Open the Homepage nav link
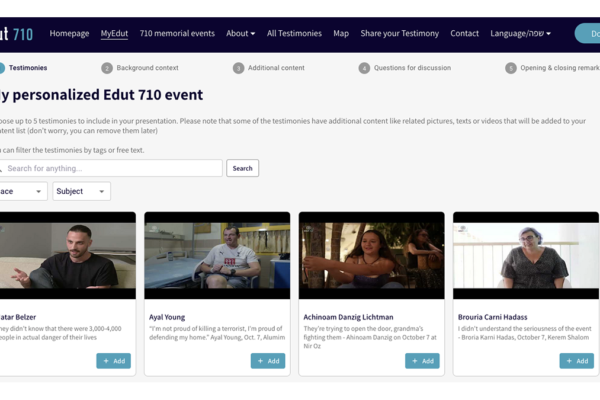Screen dimensions: 600x400 click(69, 34)
